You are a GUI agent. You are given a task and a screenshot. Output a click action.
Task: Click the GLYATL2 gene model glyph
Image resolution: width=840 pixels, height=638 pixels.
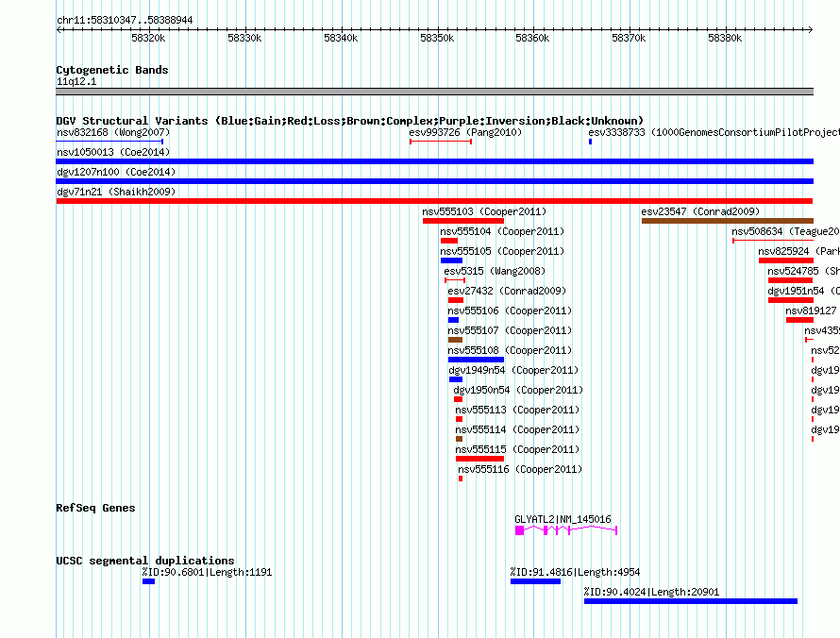pos(564,531)
